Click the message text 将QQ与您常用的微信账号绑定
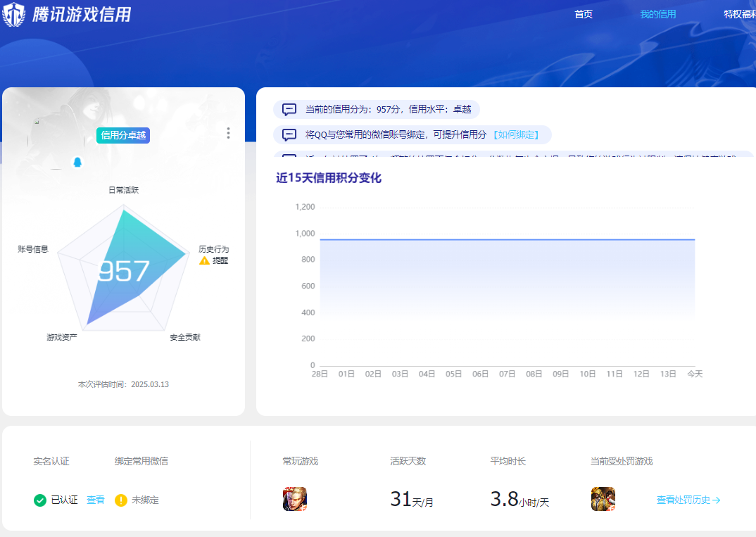This screenshot has width=756, height=537. tap(396, 134)
